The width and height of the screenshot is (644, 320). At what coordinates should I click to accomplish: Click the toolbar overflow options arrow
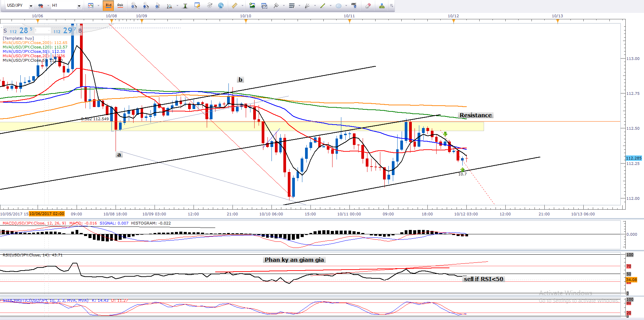[x=391, y=5]
